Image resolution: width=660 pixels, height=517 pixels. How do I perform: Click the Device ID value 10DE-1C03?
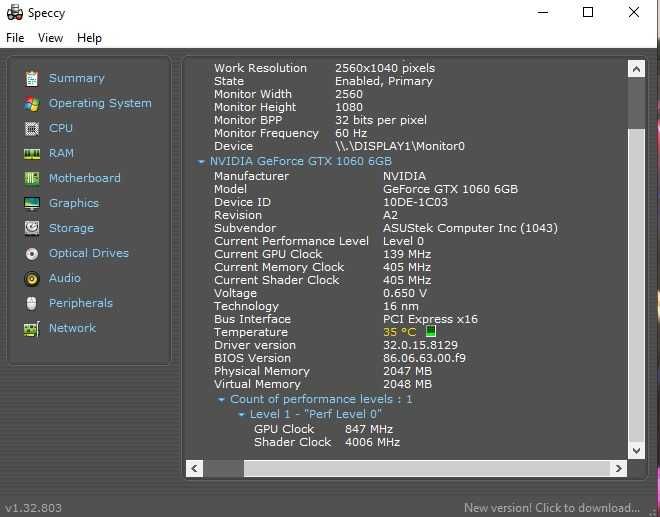click(415, 202)
